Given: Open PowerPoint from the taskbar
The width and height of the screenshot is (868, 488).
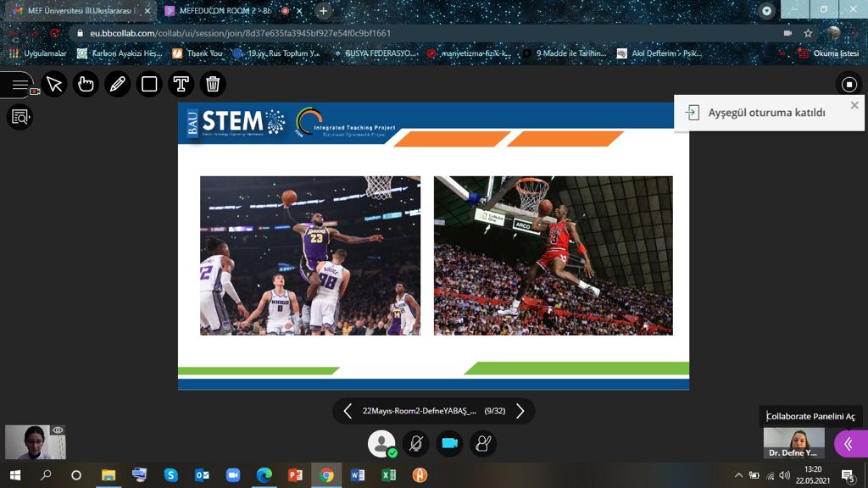Looking at the screenshot, I should click(295, 475).
